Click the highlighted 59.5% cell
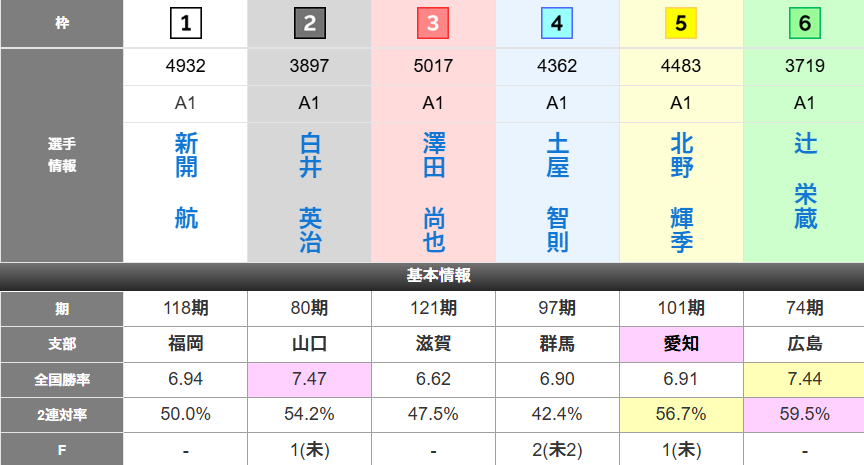This screenshot has width=864, height=465. pos(805,414)
